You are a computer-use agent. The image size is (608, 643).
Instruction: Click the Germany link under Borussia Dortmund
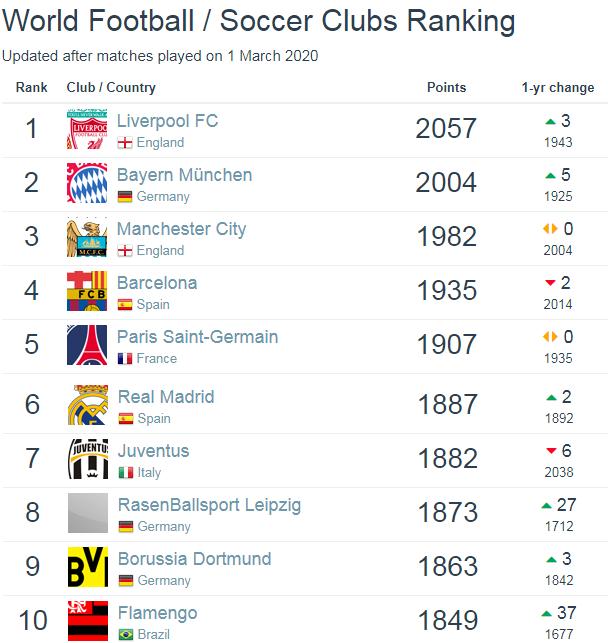(x=163, y=581)
